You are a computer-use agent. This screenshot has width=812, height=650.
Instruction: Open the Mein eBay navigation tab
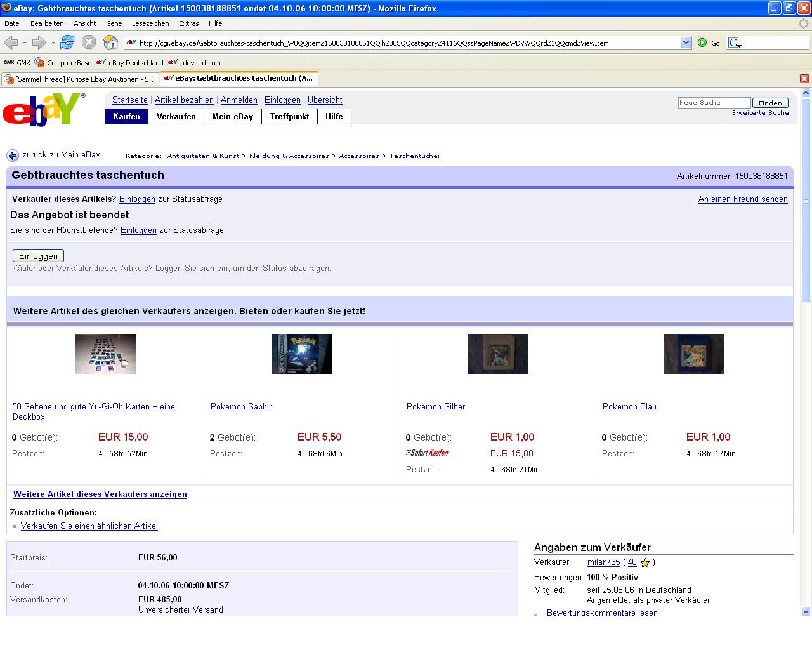click(x=233, y=116)
